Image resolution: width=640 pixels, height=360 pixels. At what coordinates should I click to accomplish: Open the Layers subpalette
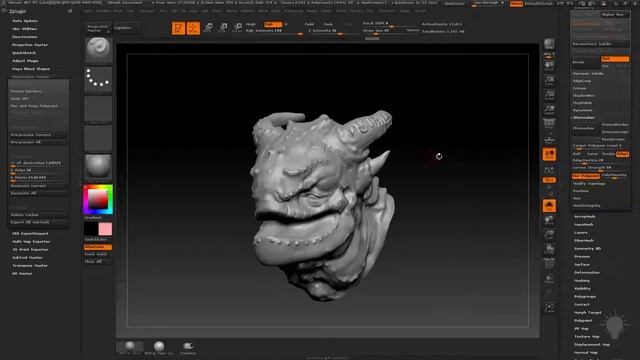pos(581,233)
